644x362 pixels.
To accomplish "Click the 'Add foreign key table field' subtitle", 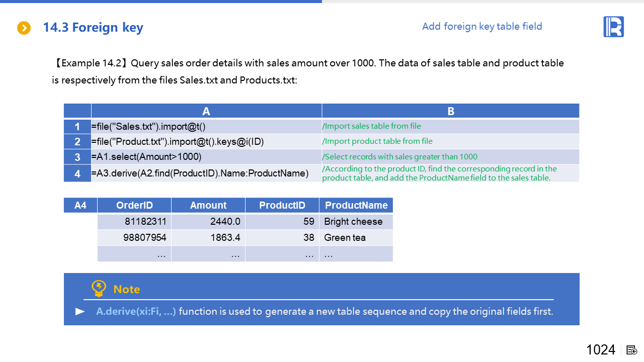I will point(481,26).
